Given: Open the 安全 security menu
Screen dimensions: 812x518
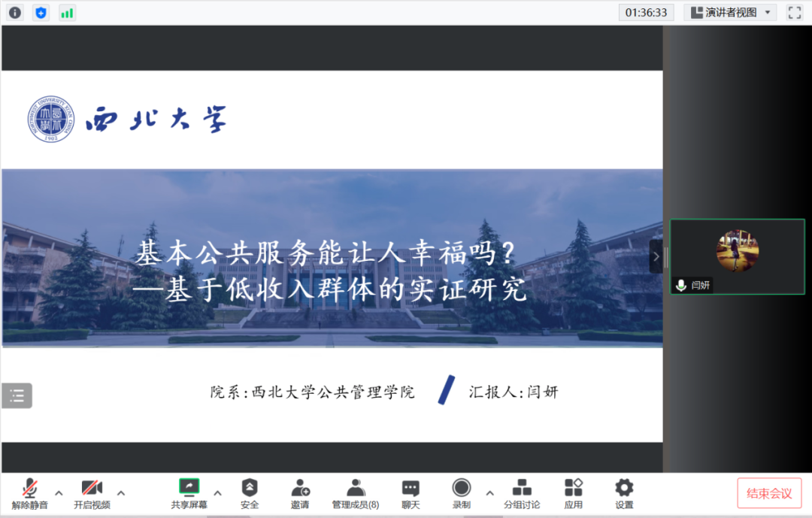Looking at the screenshot, I should (250, 494).
